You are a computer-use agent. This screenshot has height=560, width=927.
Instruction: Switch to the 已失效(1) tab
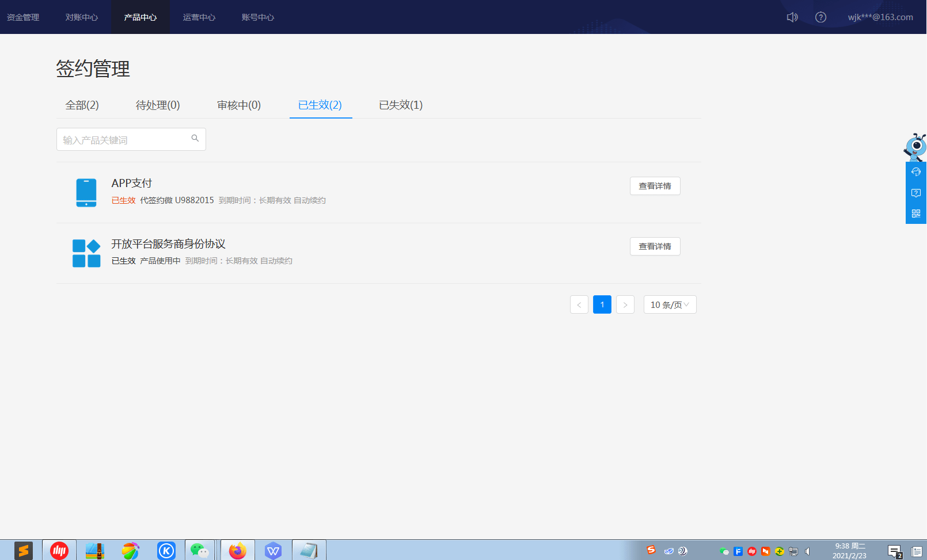pyautogui.click(x=401, y=105)
